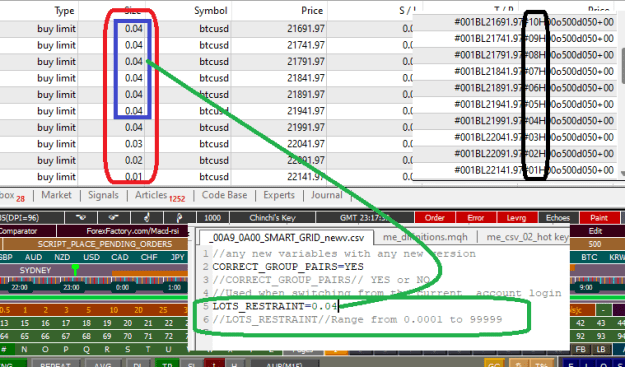The height and width of the screenshot is (367, 625).
Task: Switch to the Code Base tab
Action: (224, 195)
